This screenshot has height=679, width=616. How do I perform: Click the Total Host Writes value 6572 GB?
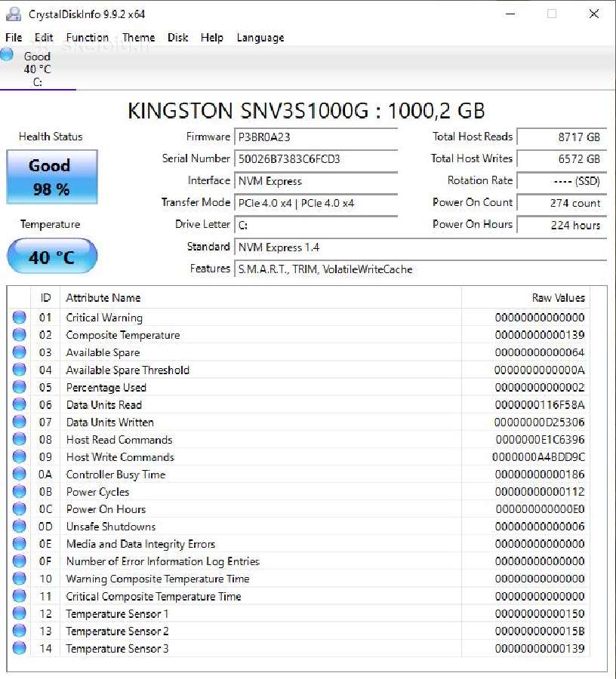click(x=562, y=158)
